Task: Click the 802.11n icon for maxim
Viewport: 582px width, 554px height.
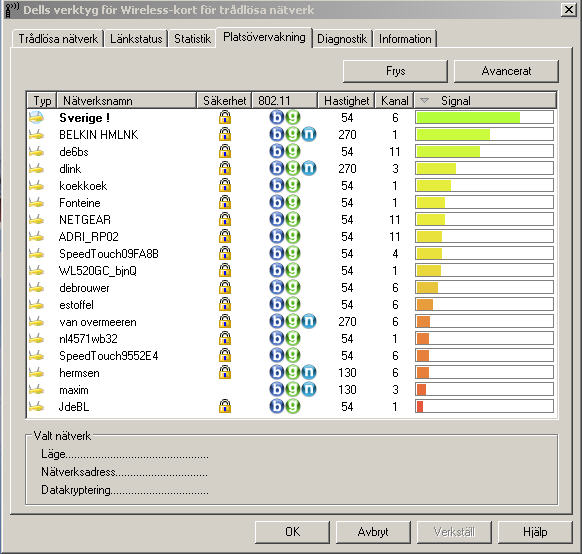Action: tap(309, 389)
